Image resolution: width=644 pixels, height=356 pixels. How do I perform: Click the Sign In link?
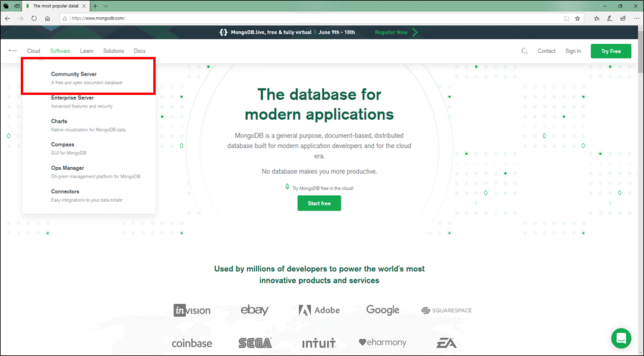point(573,51)
